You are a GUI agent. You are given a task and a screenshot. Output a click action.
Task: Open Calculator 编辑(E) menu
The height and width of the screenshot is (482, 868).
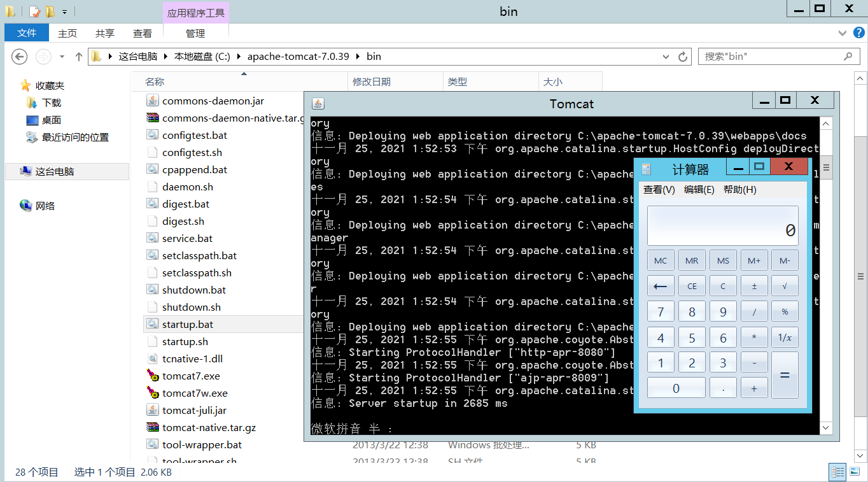(x=699, y=190)
